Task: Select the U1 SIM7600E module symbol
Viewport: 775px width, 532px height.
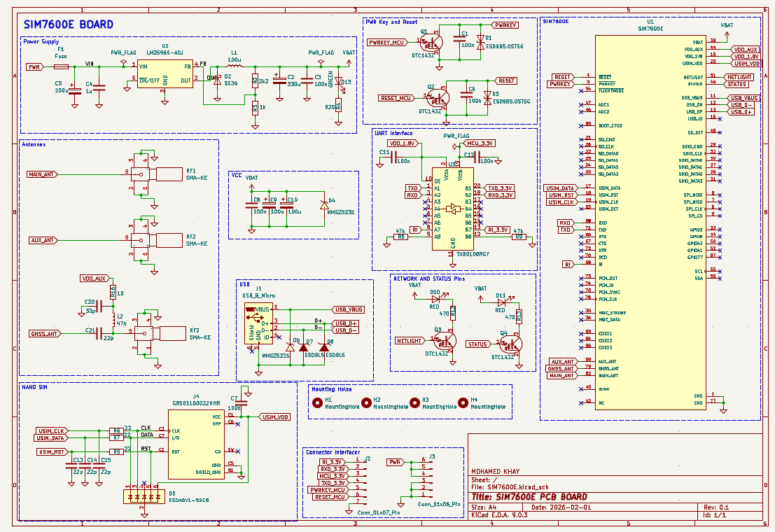Action: (x=650, y=222)
